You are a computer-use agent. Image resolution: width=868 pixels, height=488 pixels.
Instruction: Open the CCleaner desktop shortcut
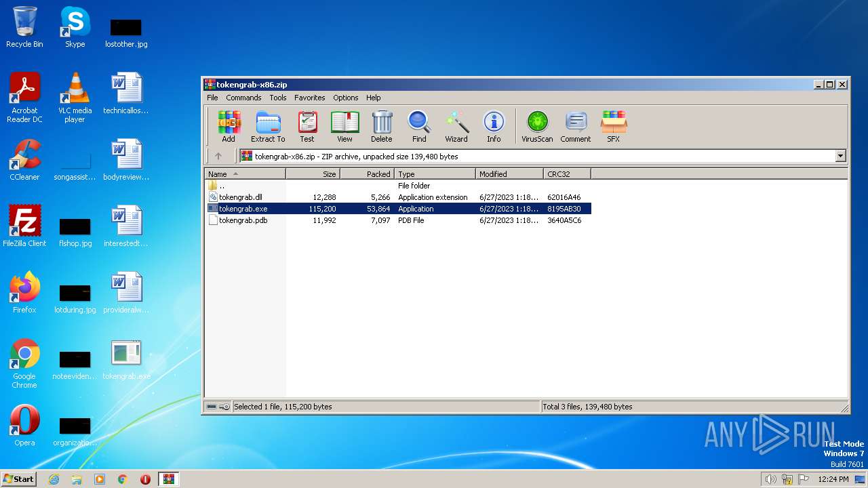coord(24,160)
